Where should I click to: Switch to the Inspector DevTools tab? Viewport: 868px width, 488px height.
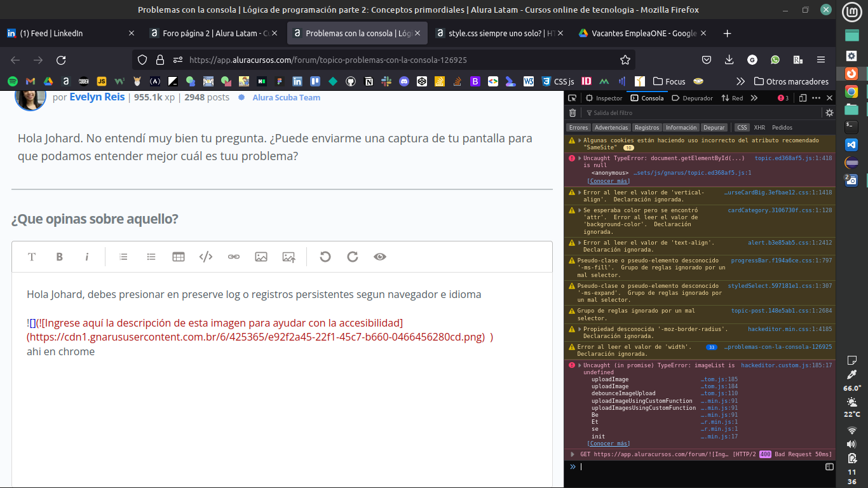tap(604, 98)
